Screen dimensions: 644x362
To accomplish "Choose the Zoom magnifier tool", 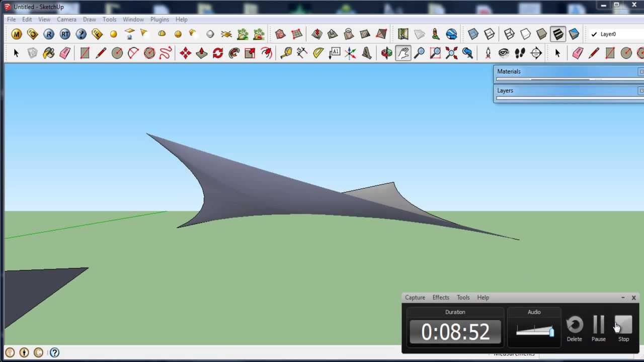I will click(x=419, y=53).
